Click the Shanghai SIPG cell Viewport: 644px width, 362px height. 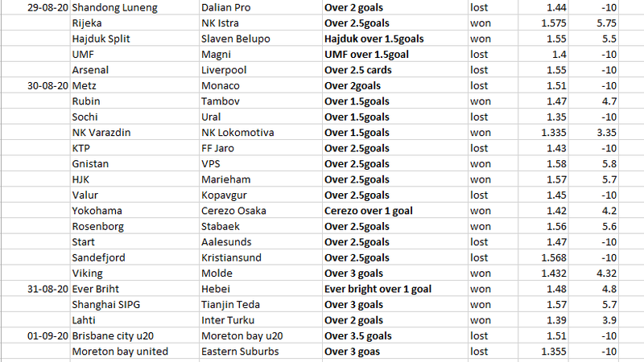(134, 304)
